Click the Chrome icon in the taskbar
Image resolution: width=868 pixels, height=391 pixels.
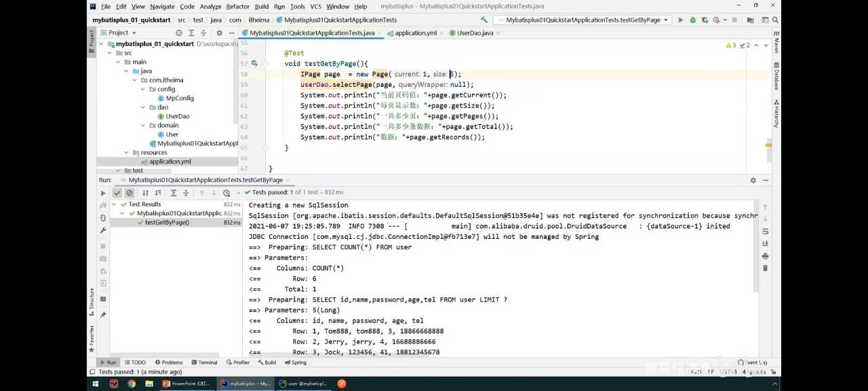pyautogui.click(x=131, y=384)
